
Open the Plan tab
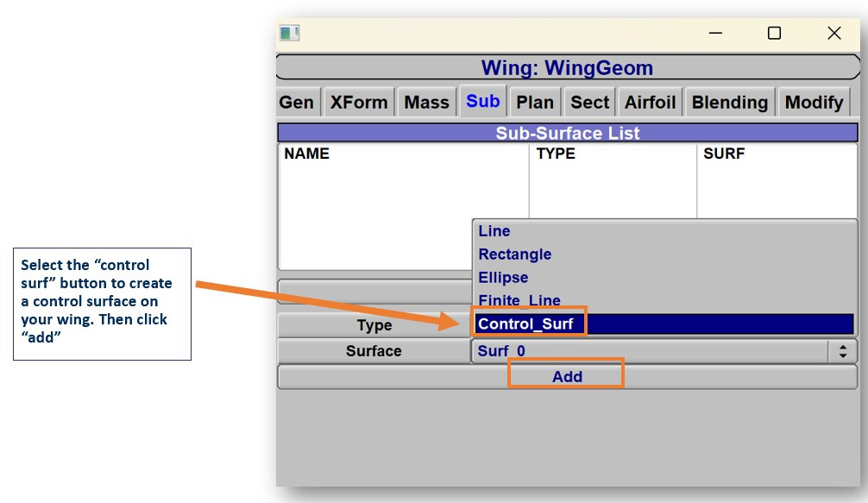pyautogui.click(x=535, y=103)
